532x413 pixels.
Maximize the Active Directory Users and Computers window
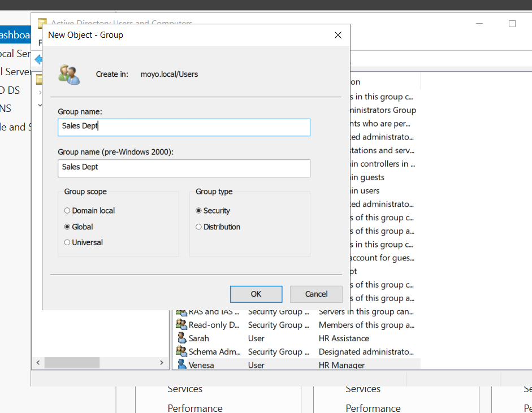(512, 24)
